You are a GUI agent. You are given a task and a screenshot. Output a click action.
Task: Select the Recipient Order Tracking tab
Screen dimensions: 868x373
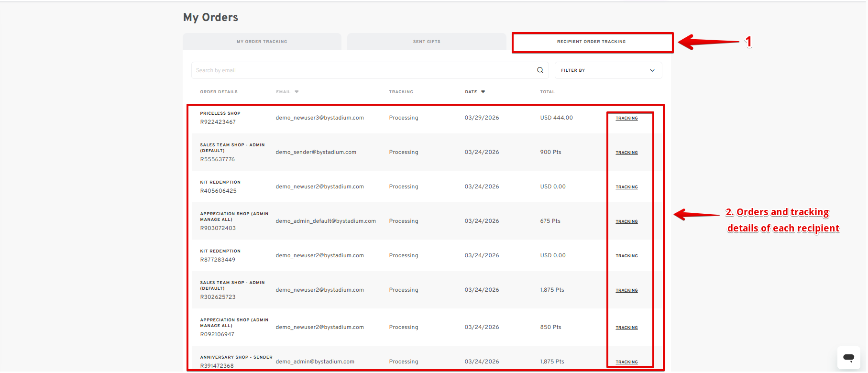click(591, 42)
